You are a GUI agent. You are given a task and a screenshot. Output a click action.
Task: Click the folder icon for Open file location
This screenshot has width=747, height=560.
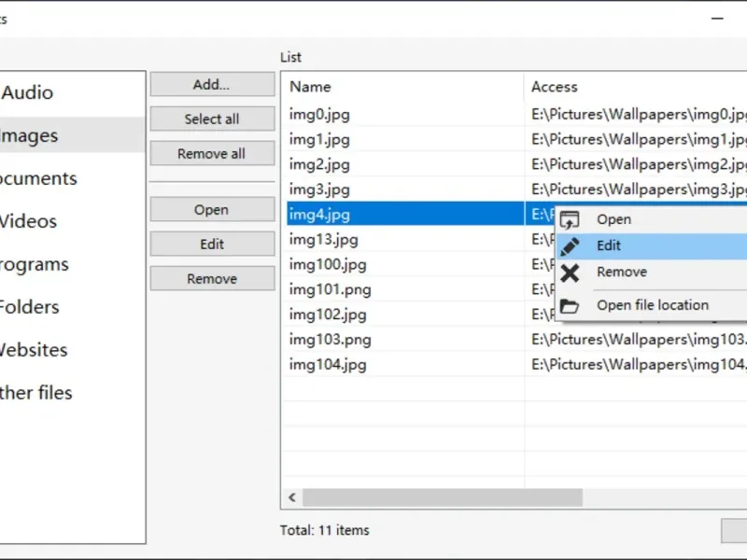click(x=570, y=306)
